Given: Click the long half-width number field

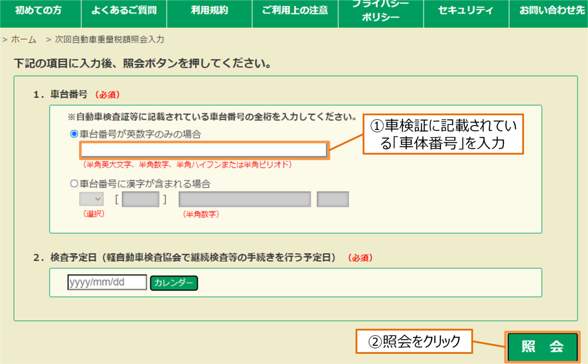Looking at the screenshot, I should pyautogui.click(x=244, y=199).
